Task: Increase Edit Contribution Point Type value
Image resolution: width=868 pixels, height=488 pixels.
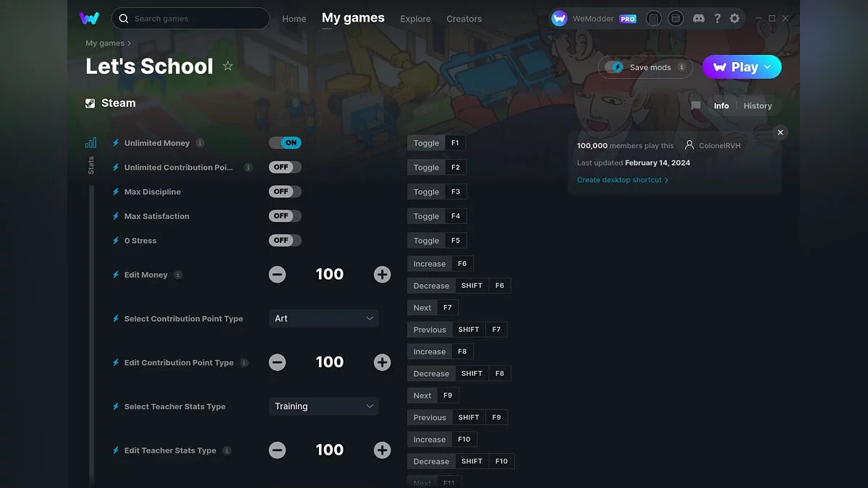Action: pos(382,362)
